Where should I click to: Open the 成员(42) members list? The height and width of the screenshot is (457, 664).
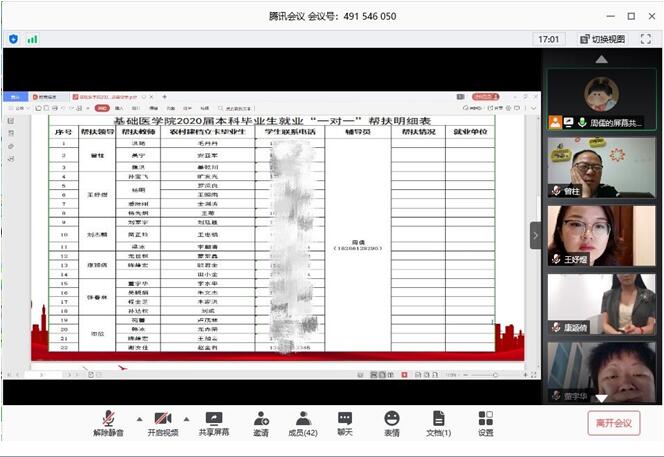(x=302, y=423)
